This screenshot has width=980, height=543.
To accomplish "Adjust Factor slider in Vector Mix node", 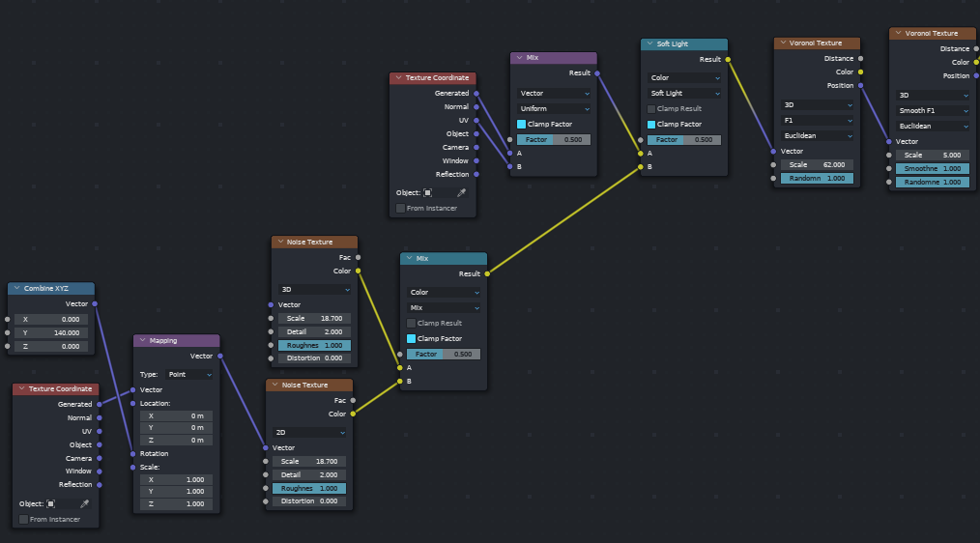I will pyautogui.click(x=554, y=140).
